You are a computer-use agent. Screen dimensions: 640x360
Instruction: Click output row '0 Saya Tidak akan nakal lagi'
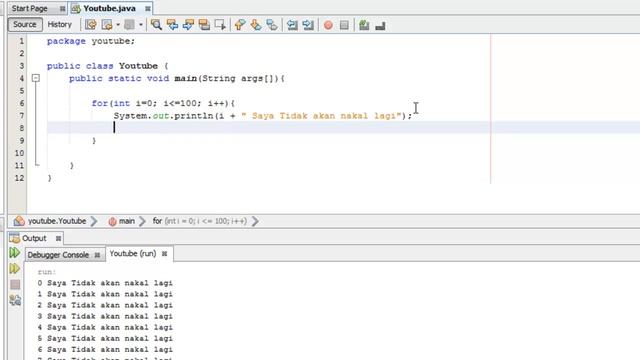105,283
